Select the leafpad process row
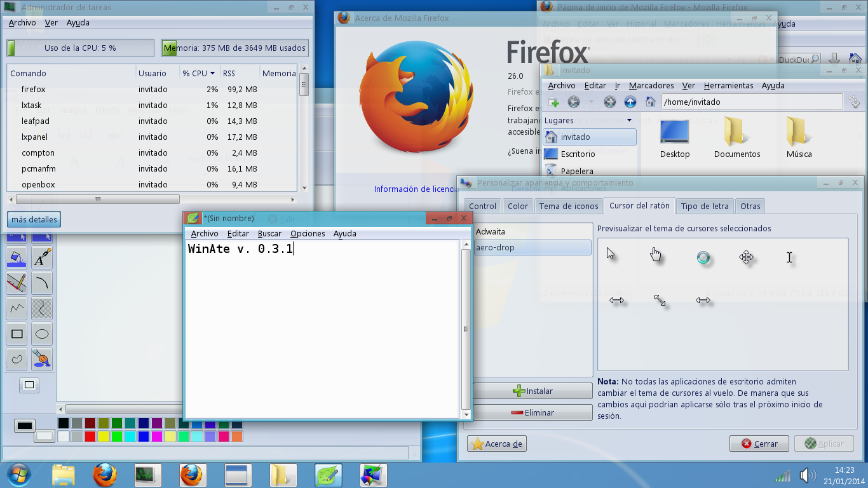Viewport: 868px width, 488px height. coord(153,121)
